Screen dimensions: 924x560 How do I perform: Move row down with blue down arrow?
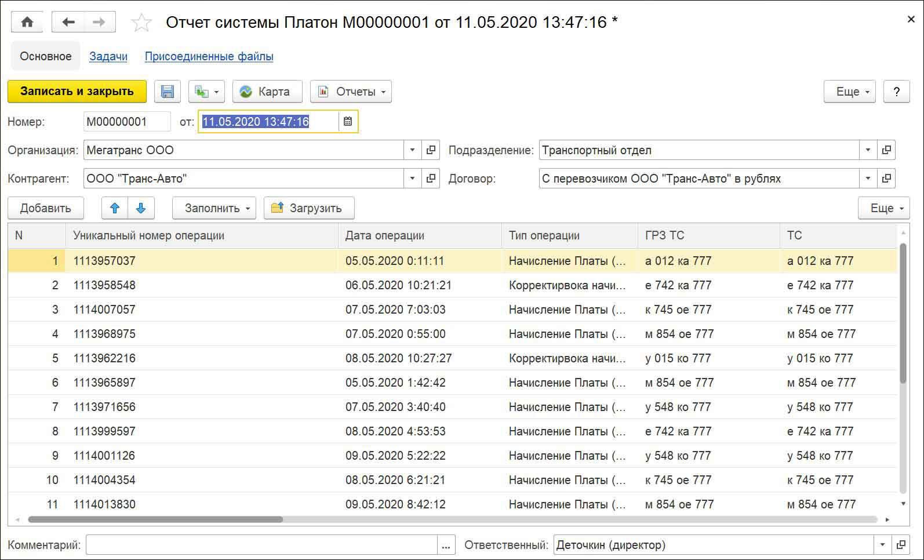click(141, 208)
